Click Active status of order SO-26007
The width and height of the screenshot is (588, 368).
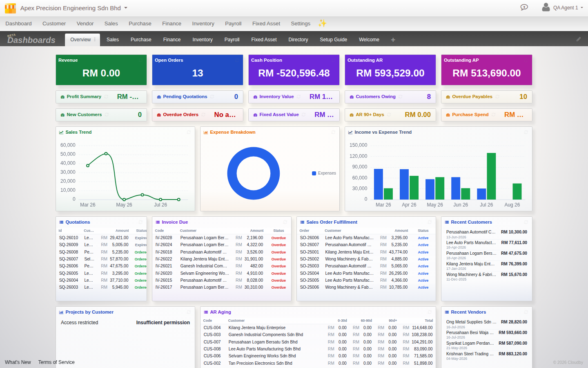(423, 245)
